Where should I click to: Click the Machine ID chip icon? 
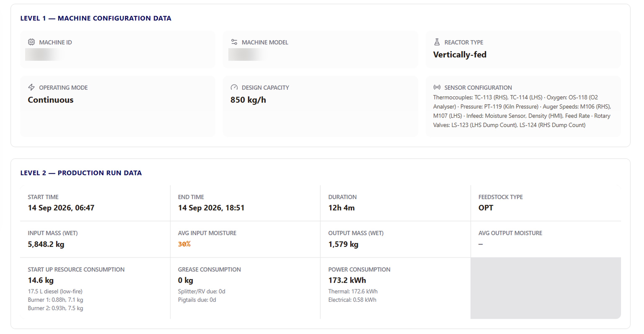pyautogui.click(x=31, y=42)
